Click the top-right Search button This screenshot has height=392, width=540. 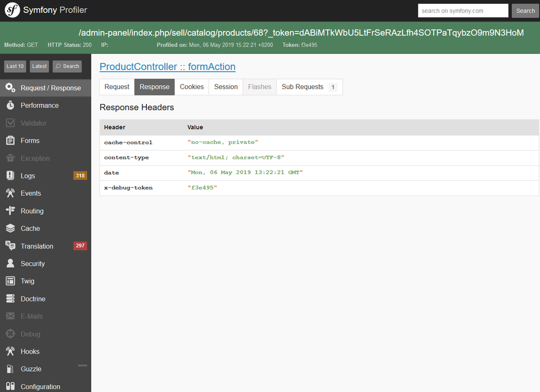(x=525, y=11)
